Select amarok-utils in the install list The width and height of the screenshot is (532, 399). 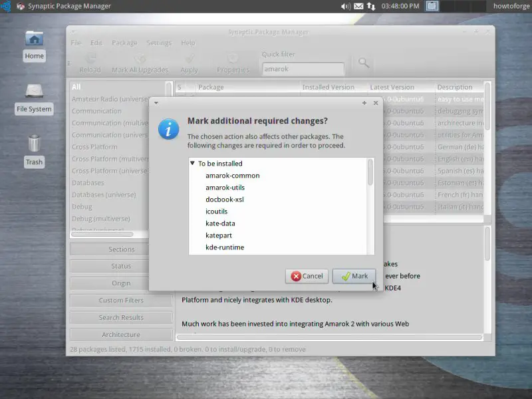click(225, 188)
